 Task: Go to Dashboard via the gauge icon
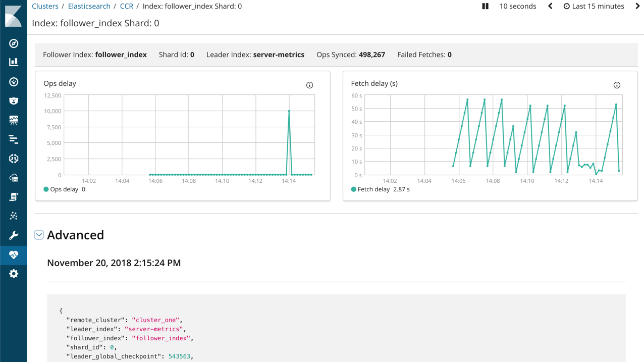point(14,82)
